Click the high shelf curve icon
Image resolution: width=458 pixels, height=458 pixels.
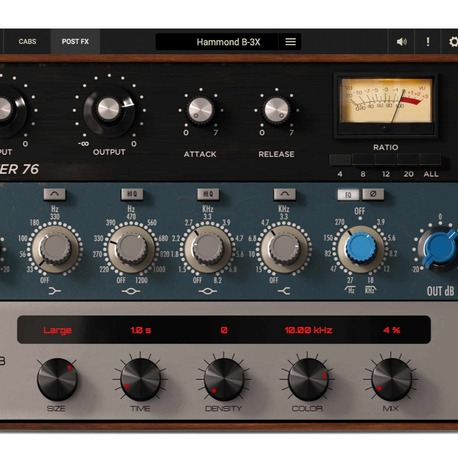point(284,291)
